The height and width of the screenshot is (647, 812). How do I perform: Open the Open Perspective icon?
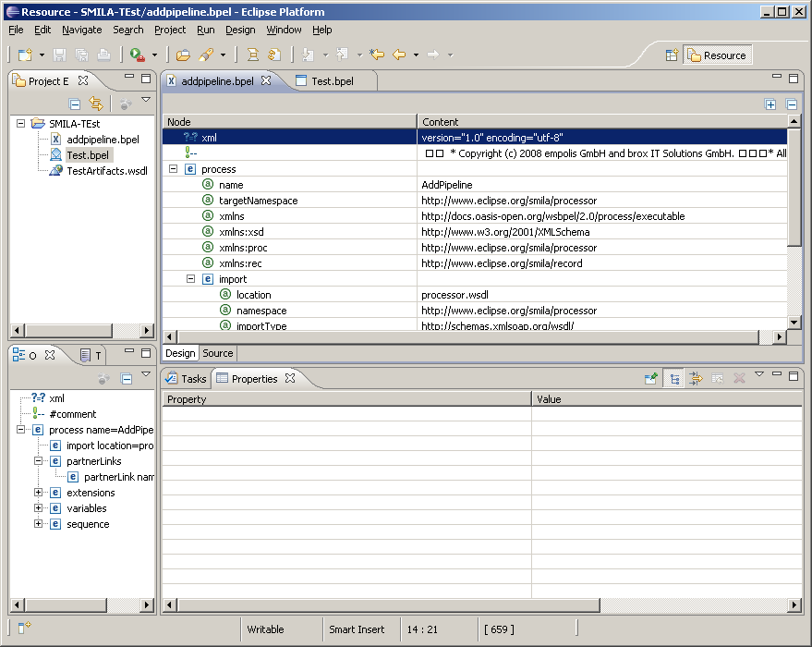[673, 55]
